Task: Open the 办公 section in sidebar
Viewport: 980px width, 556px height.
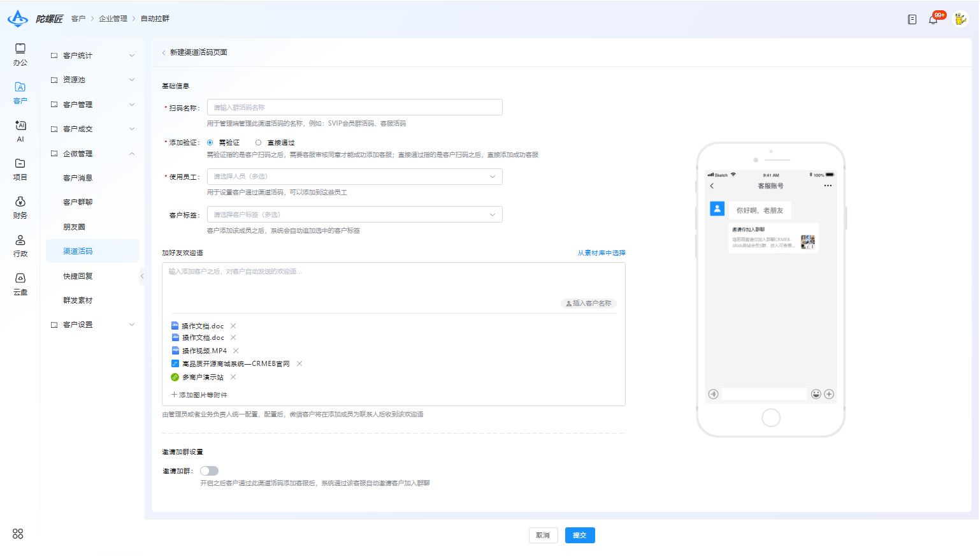Action: click(20, 55)
